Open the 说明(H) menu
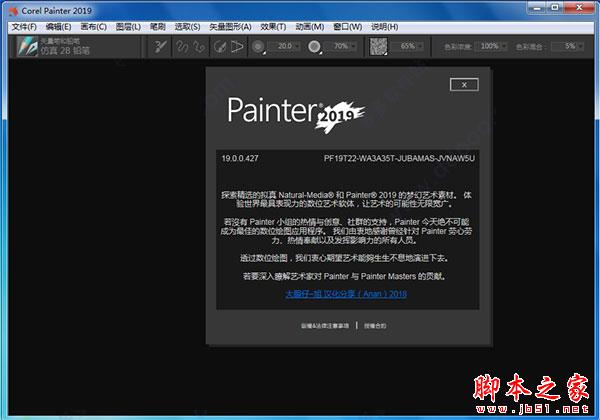Viewport: 600px width, 420px height. tap(385, 27)
